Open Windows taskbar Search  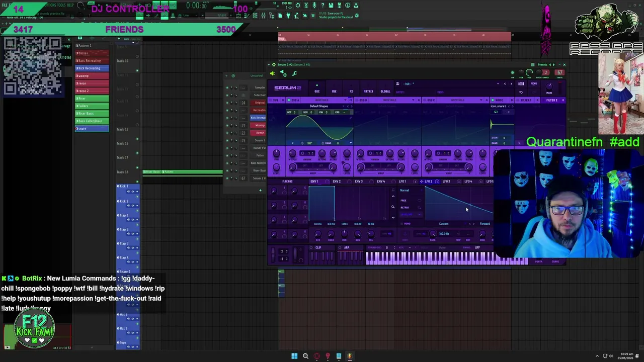305,356
